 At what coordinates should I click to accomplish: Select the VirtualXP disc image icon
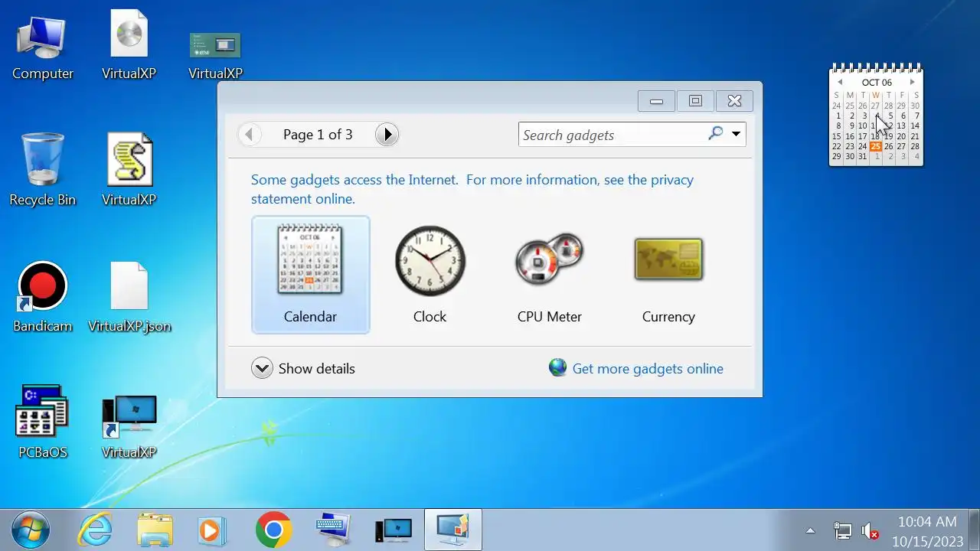pyautogui.click(x=129, y=46)
